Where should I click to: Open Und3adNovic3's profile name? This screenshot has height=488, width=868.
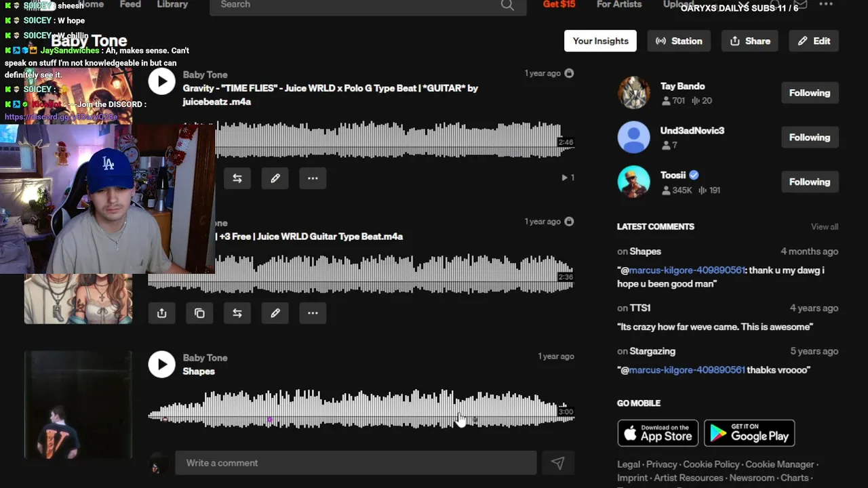click(x=692, y=131)
